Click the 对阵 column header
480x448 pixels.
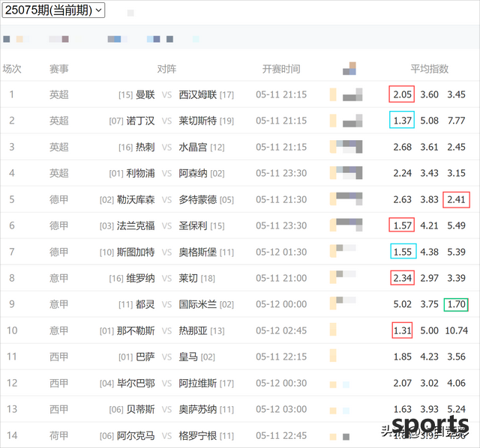(x=166, y=69)
